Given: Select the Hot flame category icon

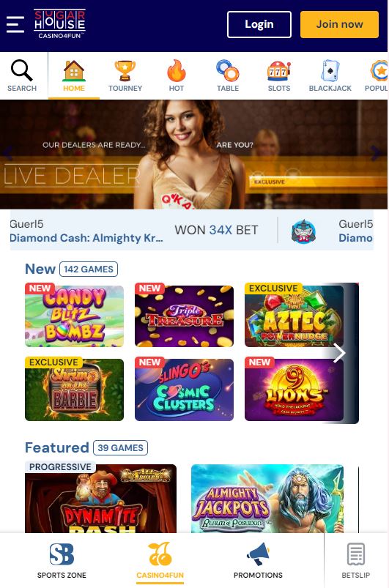Looking at the screenshot, I should [x=177, y=70].
